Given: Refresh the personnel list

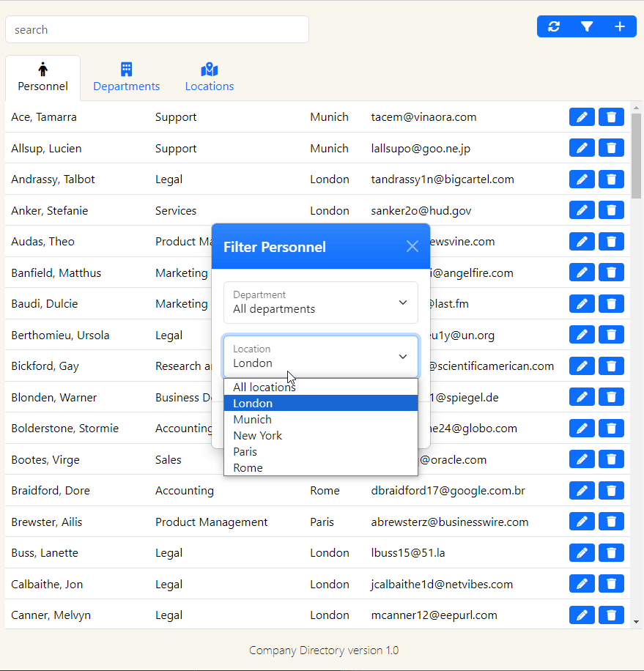Looking at the screenshot, I should tap(554, 26).
